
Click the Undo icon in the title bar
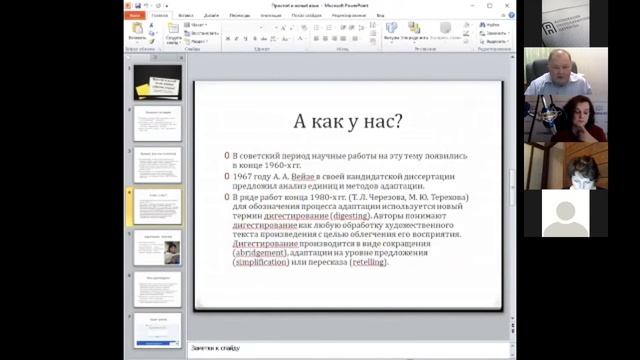[x=147, y=5]
